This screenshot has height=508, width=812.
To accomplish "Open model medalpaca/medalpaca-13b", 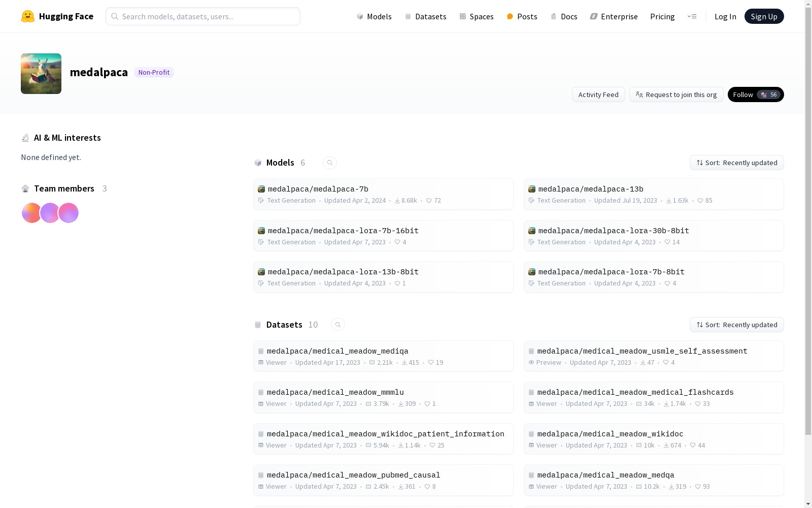I will 654,194.
